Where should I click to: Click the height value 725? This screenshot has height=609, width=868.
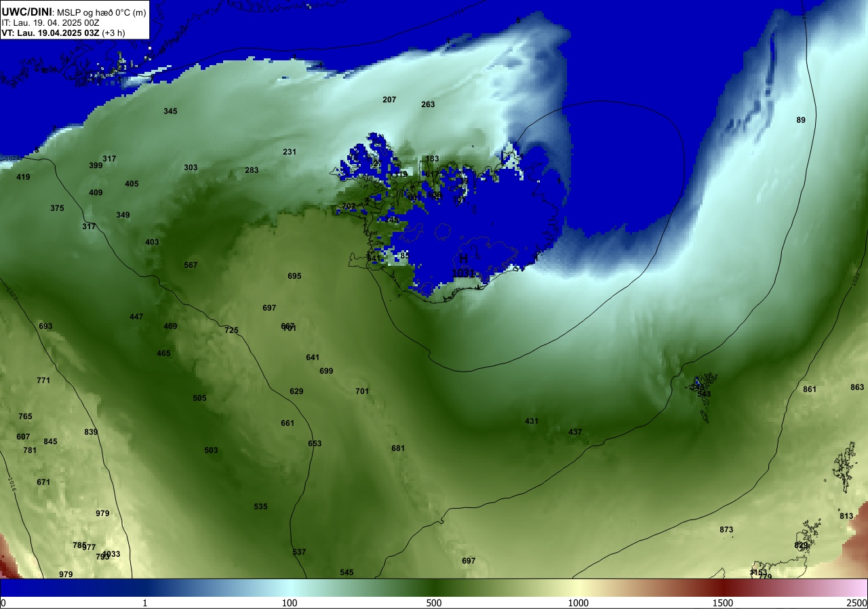(231, 330)
